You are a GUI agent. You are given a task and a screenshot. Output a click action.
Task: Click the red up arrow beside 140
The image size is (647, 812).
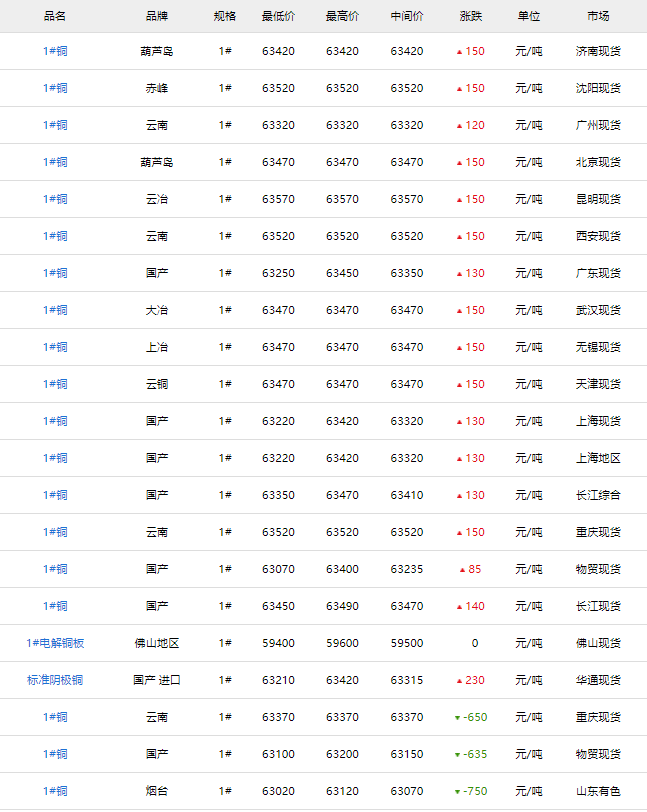coord(459,607)
